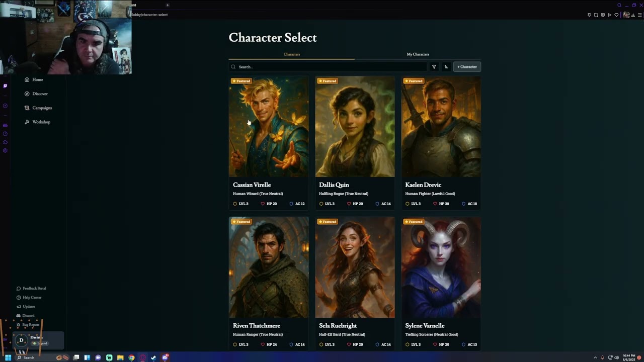Viewport: 644px width, 362px height.
Task: Open File Explorer from the taskbar
Action: [120, 357]
